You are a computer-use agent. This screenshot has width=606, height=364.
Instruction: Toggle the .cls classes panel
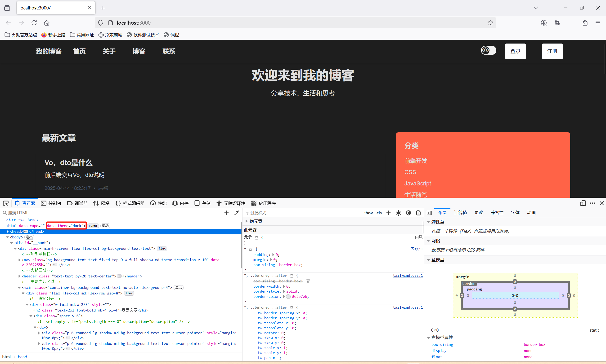(x=379, y=213)
